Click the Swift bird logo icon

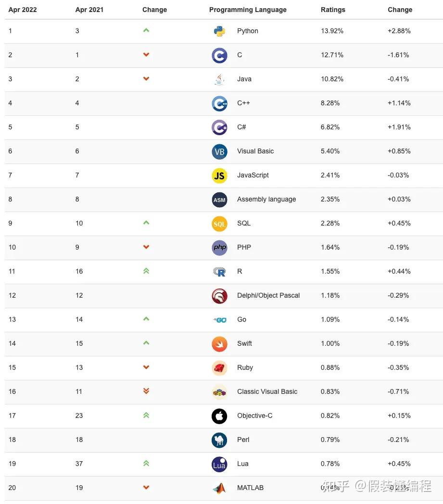(x=219, y=344)
